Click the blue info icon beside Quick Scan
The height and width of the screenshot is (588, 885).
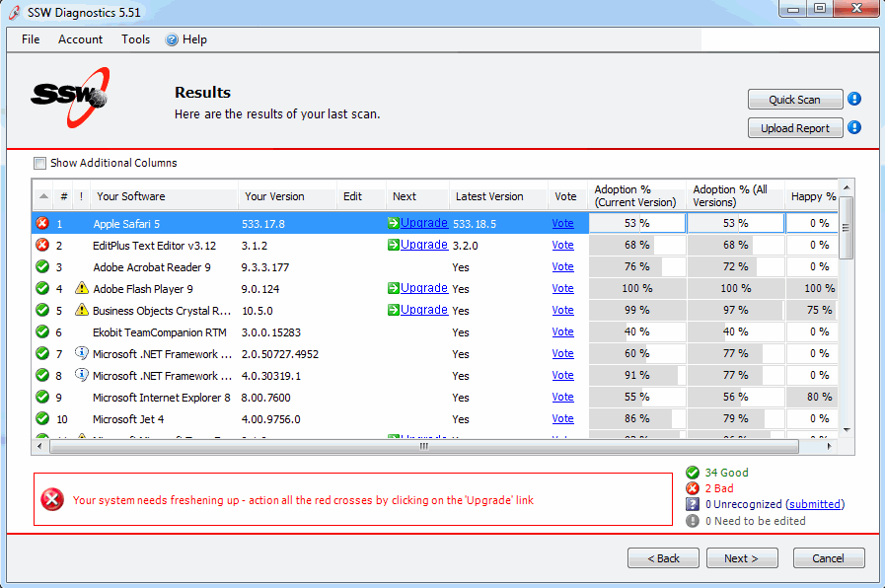[x=854, y=99]
